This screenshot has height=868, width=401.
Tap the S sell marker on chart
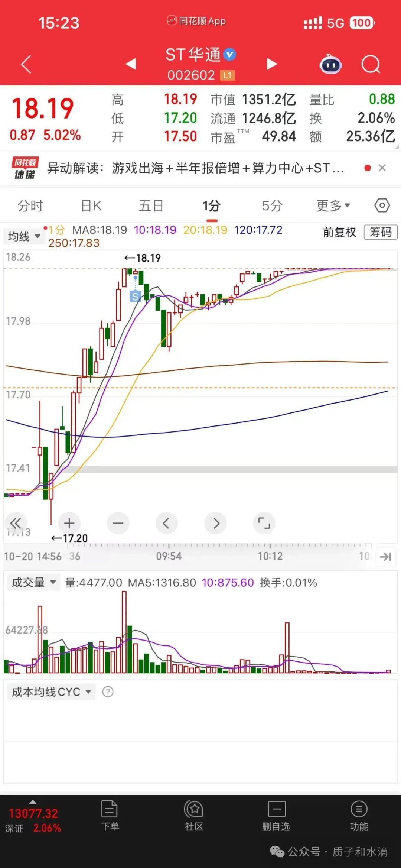(135, 297)
